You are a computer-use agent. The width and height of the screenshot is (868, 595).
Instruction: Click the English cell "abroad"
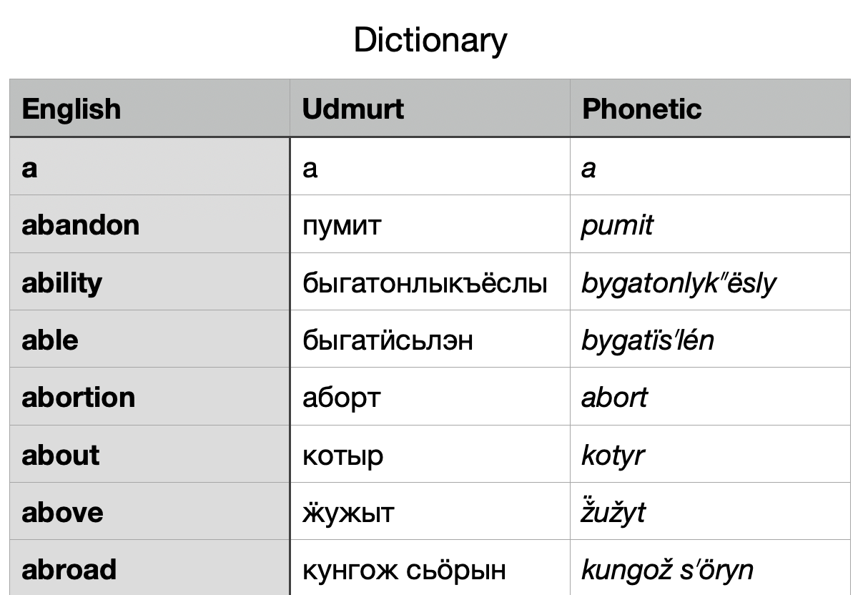[69, 569]
